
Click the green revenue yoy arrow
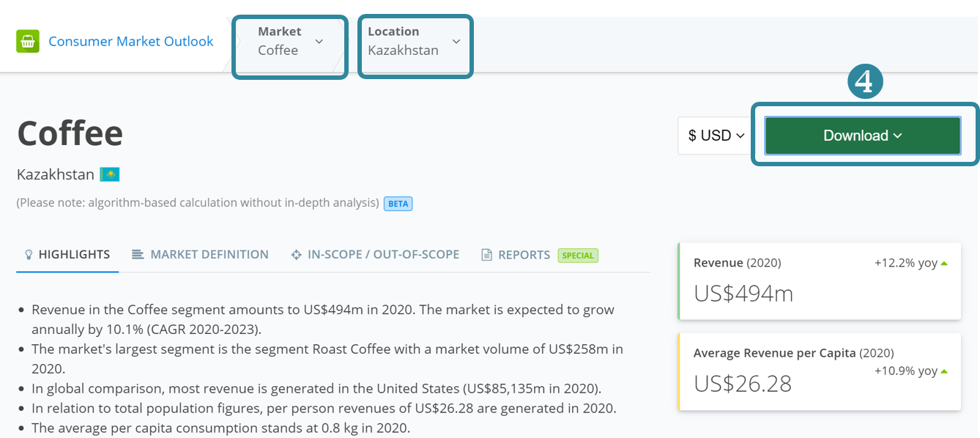[944, 264]
